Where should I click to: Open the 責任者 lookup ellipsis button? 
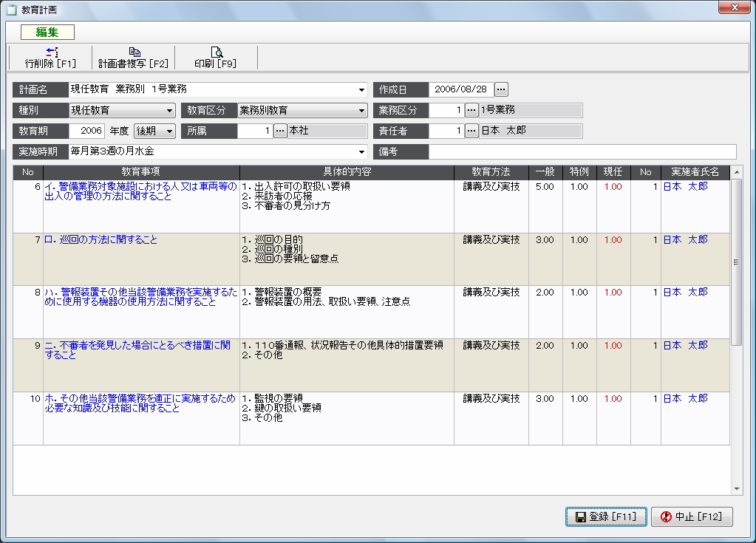[x=471, y=131]
